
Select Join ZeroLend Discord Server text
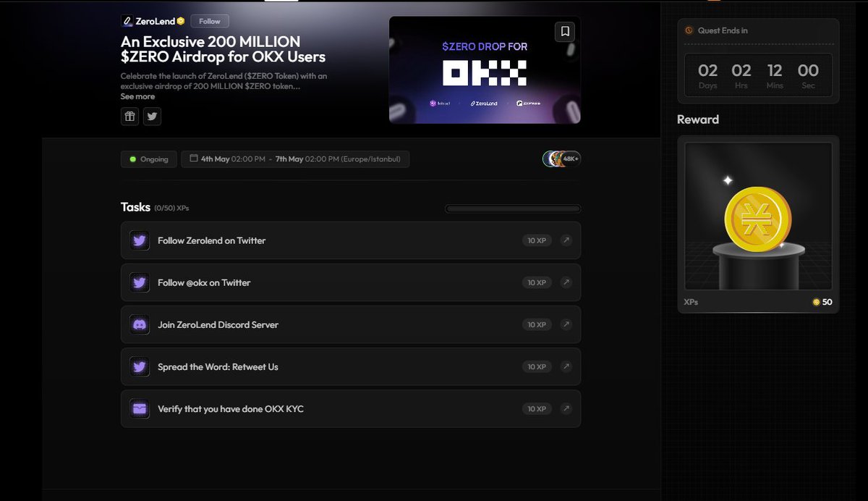tap(218, 324)
